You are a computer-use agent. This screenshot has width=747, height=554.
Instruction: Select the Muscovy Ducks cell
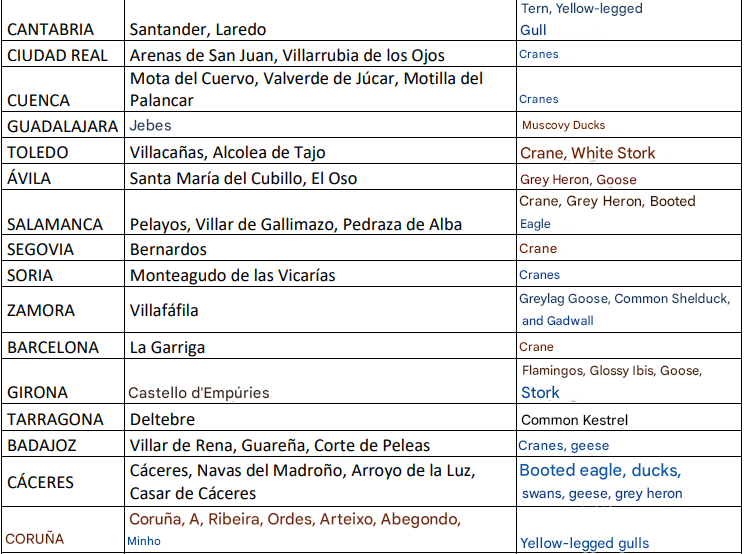click(563, 126)
